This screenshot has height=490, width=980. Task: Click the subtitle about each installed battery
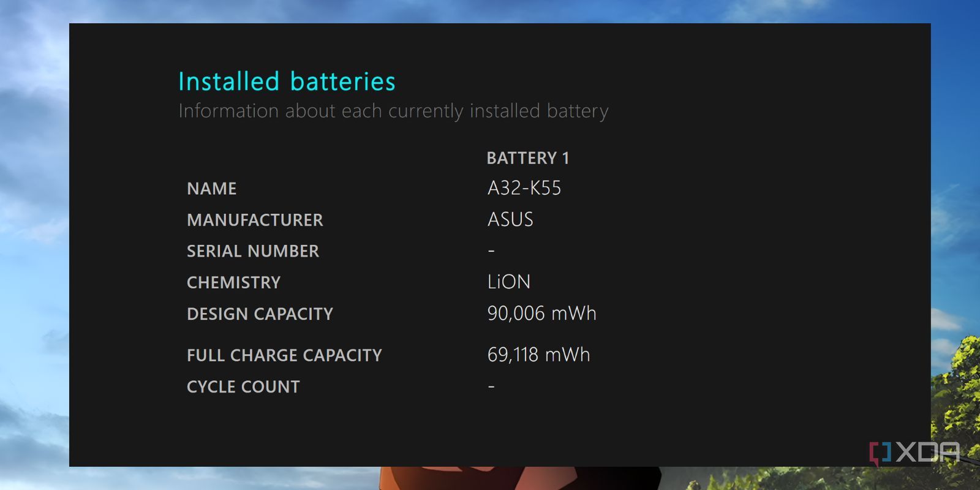click(393, 111)
